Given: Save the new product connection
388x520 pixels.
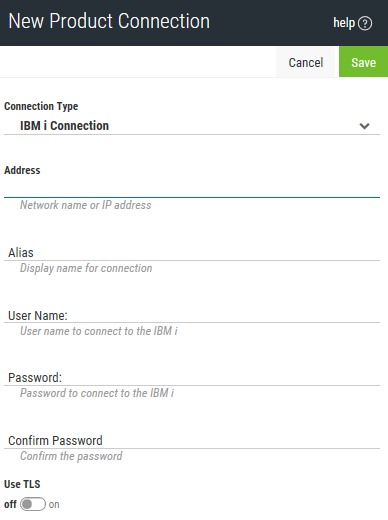Looking at the screenshot, I should [x=363, y=62].
